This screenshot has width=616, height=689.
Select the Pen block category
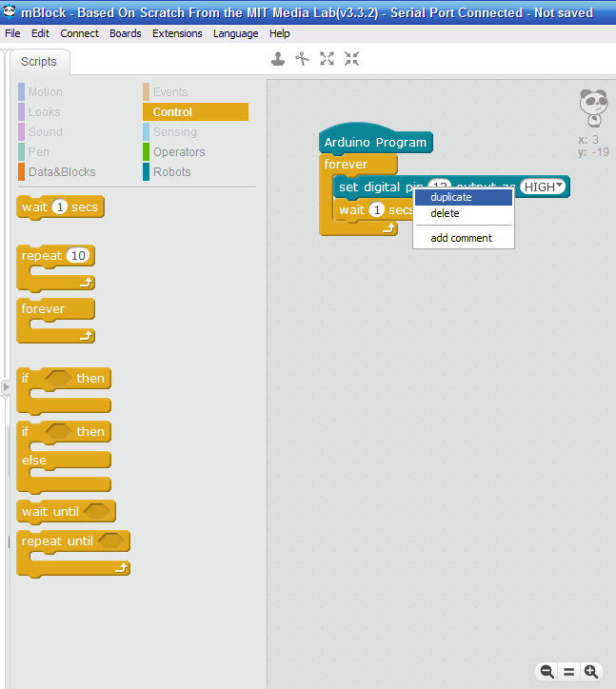pos(39,152)
